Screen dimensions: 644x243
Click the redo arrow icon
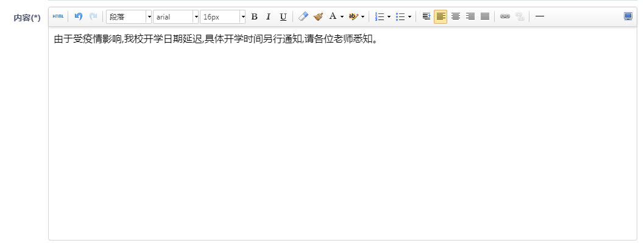[x=93, y=17]
